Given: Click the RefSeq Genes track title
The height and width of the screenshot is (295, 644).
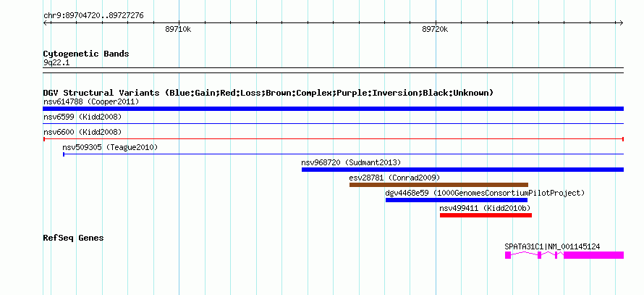Looking at the screenshot, I should point(73,238).
